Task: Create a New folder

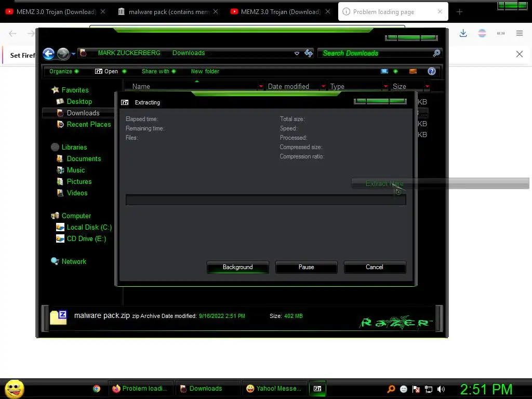Action: [x=205, y=71]
